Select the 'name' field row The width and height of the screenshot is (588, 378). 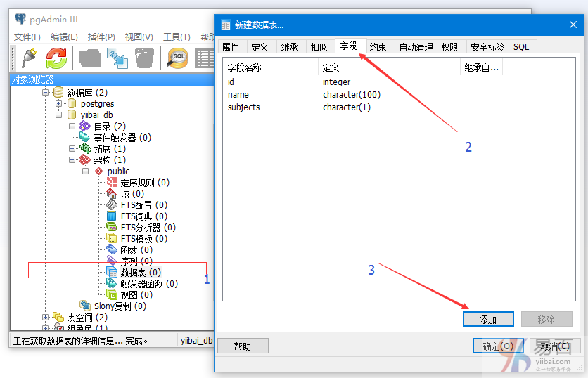(x=238, y=95)
